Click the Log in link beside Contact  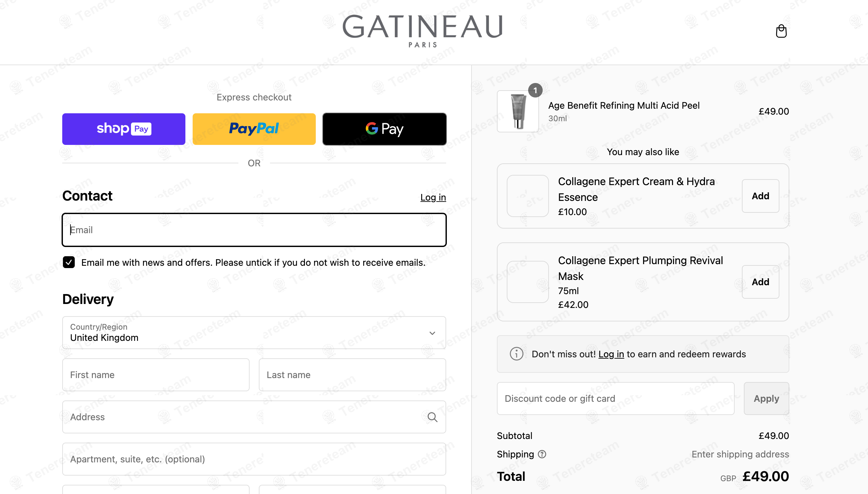[433, 197]
